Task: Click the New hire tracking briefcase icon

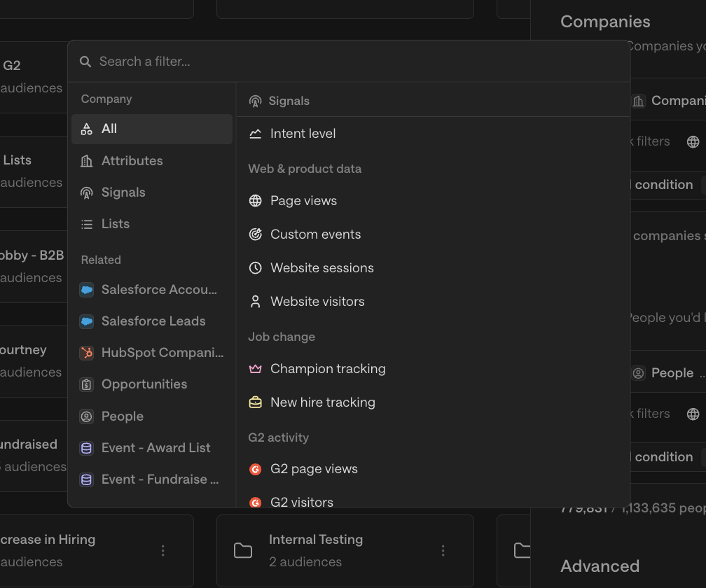Action: (255, 402)
